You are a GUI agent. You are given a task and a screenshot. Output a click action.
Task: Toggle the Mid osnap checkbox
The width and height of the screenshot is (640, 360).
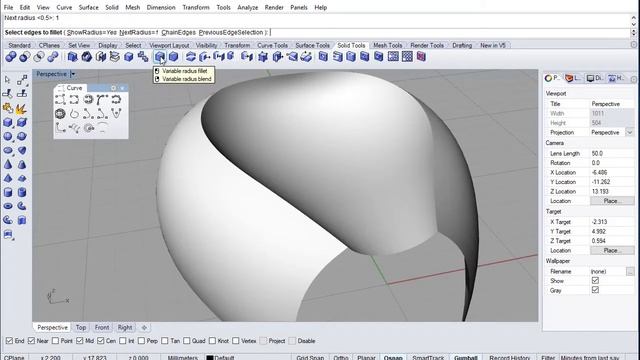tap(80, 341)
